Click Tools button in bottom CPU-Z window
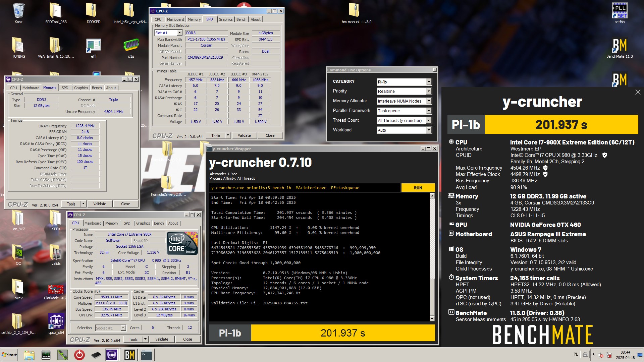Screen dimensions: 644x362 click(133, 339)
